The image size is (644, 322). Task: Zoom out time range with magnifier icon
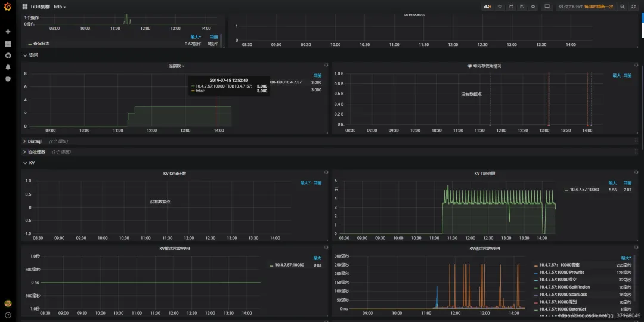[623, 7]
